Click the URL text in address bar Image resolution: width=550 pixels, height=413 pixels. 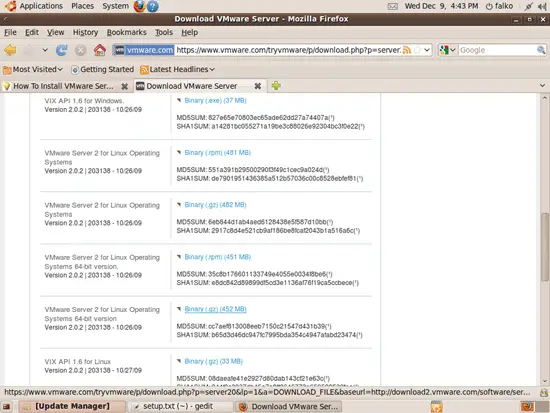point(288,50)
